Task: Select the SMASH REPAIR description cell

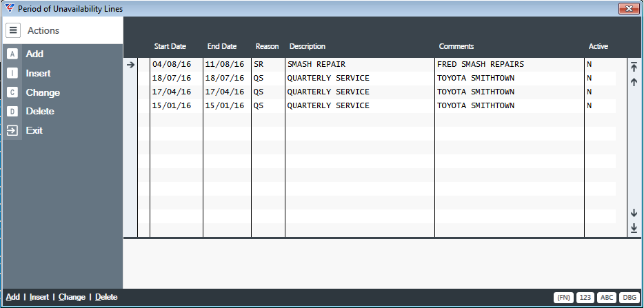Action: 316,64
